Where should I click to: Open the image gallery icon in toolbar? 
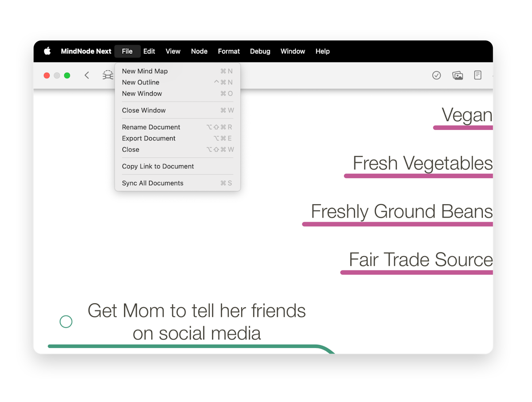tap(457, 76)
